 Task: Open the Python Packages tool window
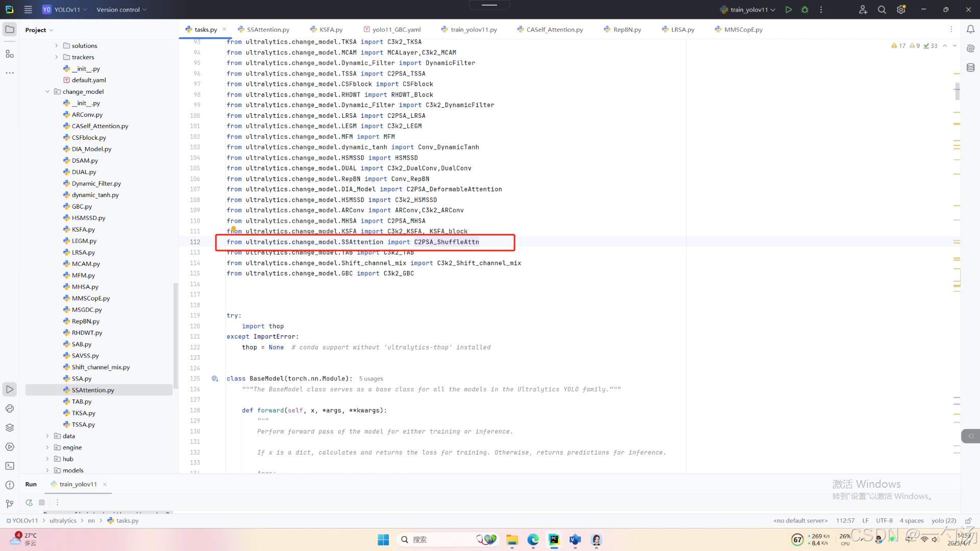pyautogui.click(x=10, y=428)
